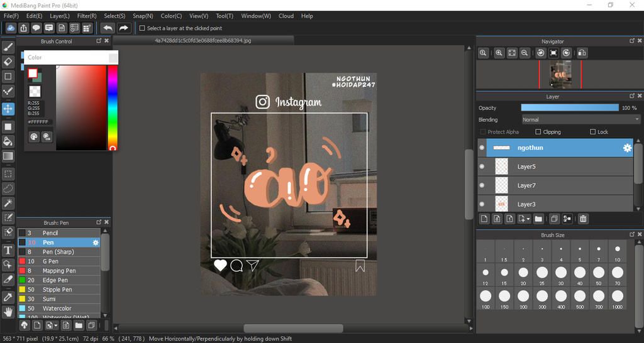Select the Move tool
Viewport: 644px width, 343px height.
tap(8, 109)
